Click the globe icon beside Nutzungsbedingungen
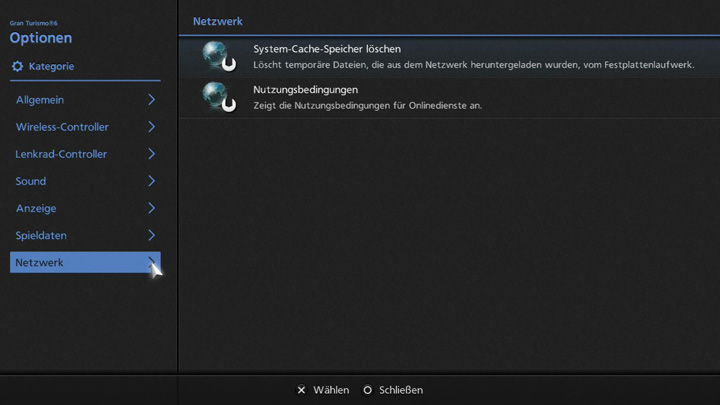The width and height of the screenshot is (720, 405). (218, 97)
